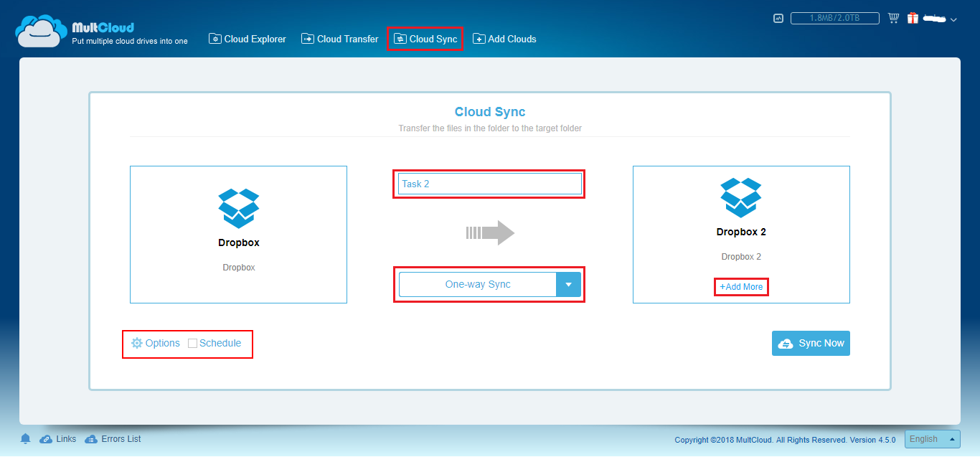Image resolution: width=980 pixels, height=457 pixels.
Task: Click the Cloud Sync heading text
Action: [x=490, y=112]
